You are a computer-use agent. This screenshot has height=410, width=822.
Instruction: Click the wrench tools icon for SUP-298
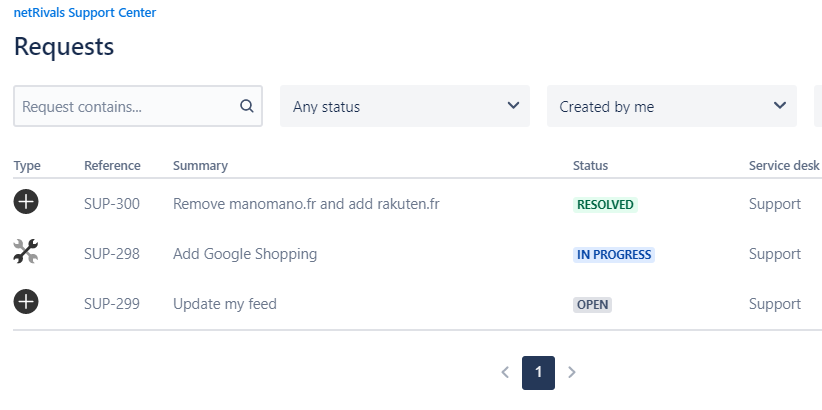tap(26, 251)
